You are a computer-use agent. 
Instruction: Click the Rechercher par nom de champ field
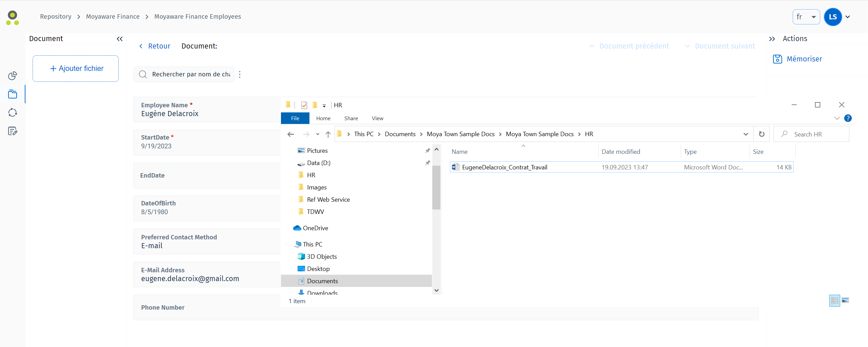[x=184, y=74]
